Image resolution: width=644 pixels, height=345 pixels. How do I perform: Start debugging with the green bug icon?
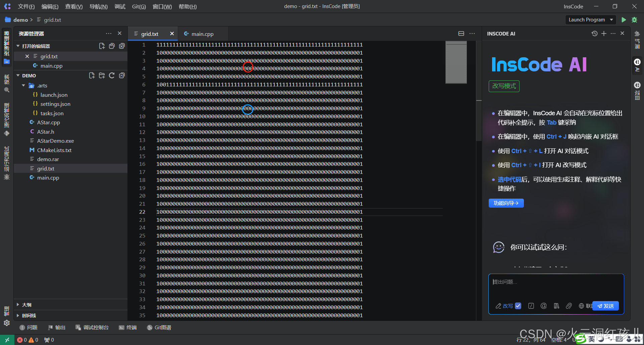pos(634,20)
